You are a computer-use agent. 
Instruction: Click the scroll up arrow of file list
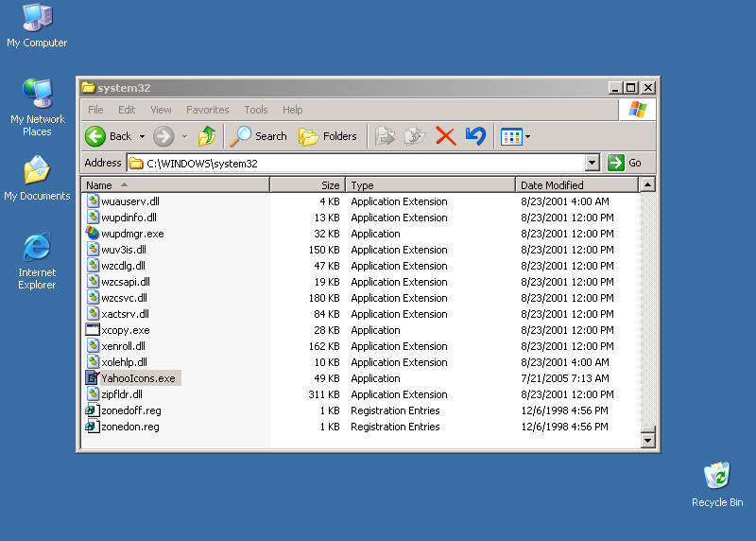coord(647,184)
